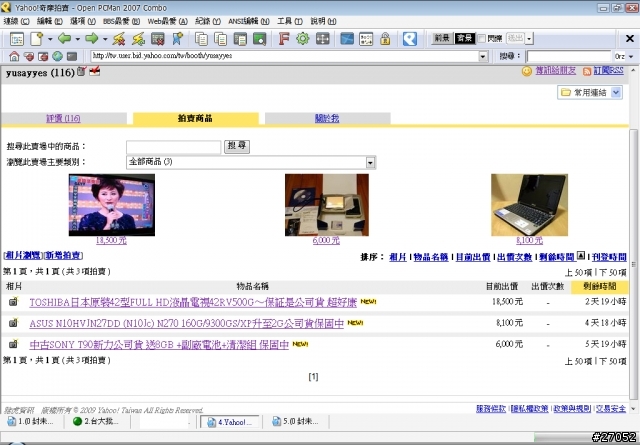Viewport: 640px width, 445px height.
Task: Open settings with the green gear icon
Action: (303, 39)
